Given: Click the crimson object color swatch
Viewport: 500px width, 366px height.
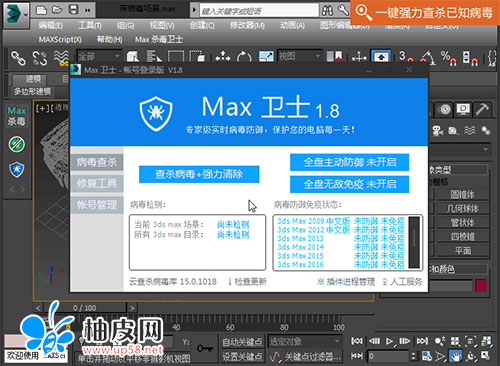Looking at the screenshot, I should pyautogui.click(x=481, y=286).
